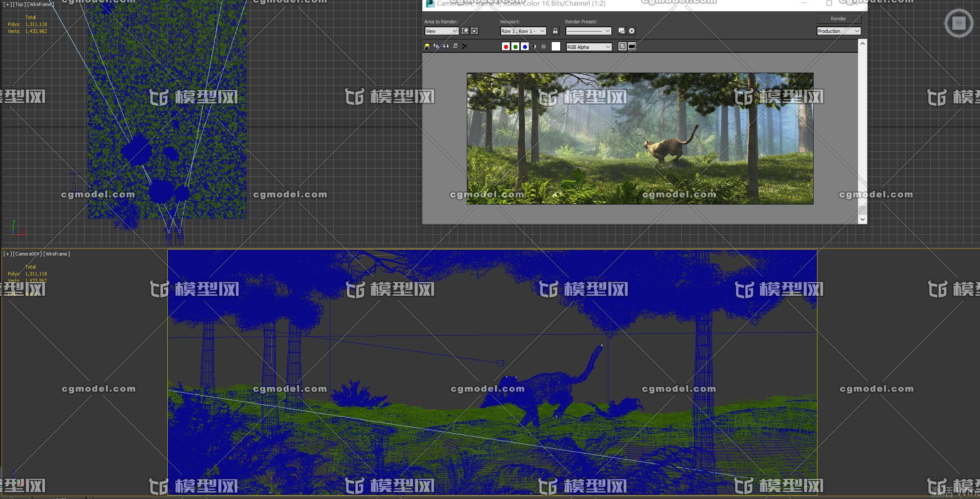Click the 'Viewport:' label in render window
Image resolution: width=980 pixels, height=499 pixels.
[x=510, y=22]
